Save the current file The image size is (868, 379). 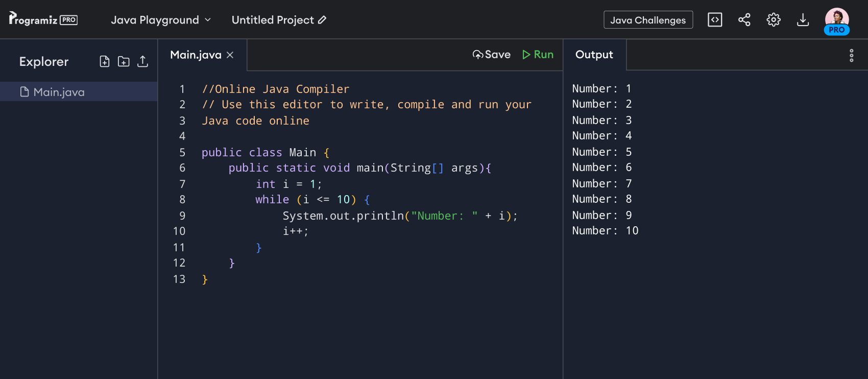(x=492, y=55)
